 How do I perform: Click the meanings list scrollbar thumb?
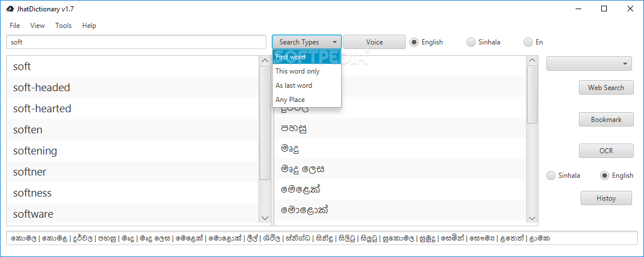point(532,95)
